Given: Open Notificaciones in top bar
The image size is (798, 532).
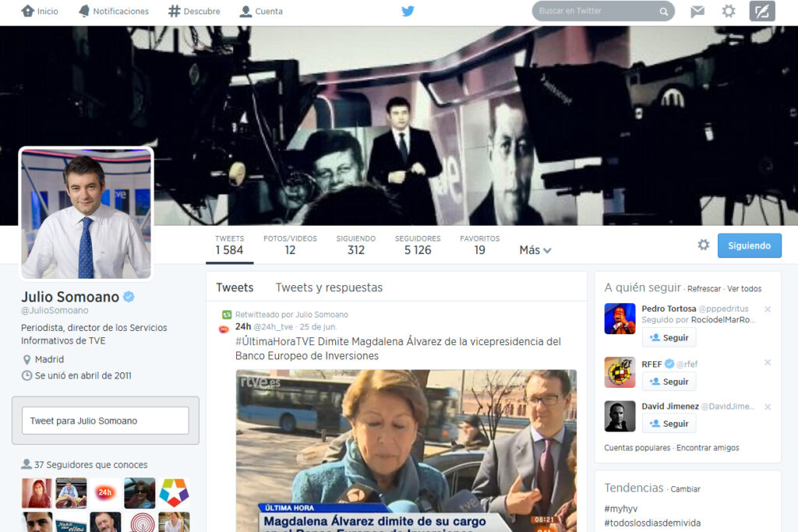Looking at the screenshot, I should [x=114, y=11].
